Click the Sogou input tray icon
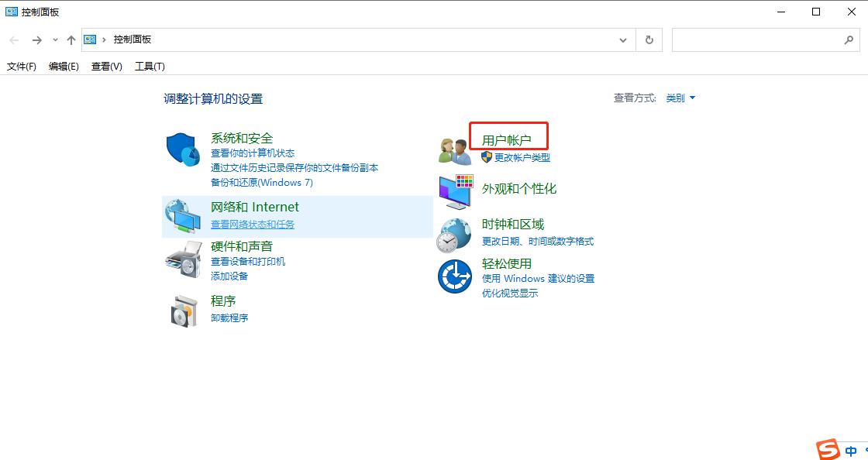868x460 pixels. [x=826, y=449]
